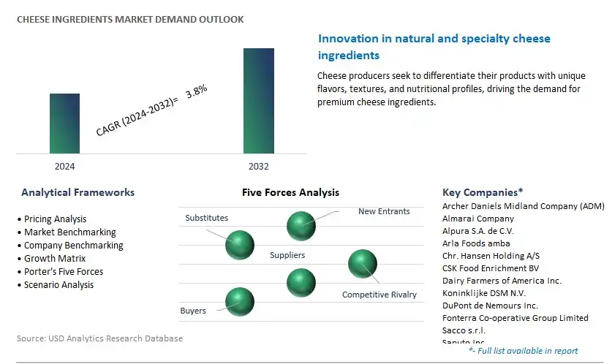
Task: Select the Buyers green sphere
Action: (x=240, y=302)
